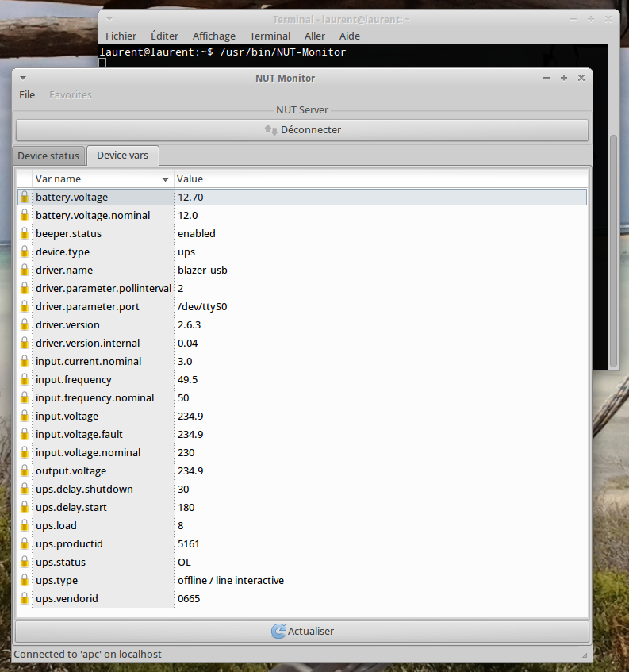Open the Terminal window menu arrow
Image resolution: width=629 pixels, height=672 pixels.
click(x=109, y=18)
